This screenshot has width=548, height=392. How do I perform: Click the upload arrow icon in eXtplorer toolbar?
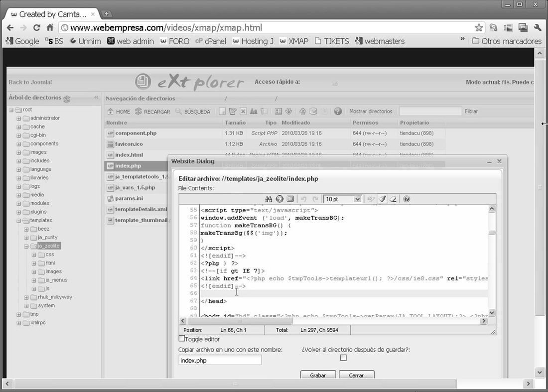point(303,112)
